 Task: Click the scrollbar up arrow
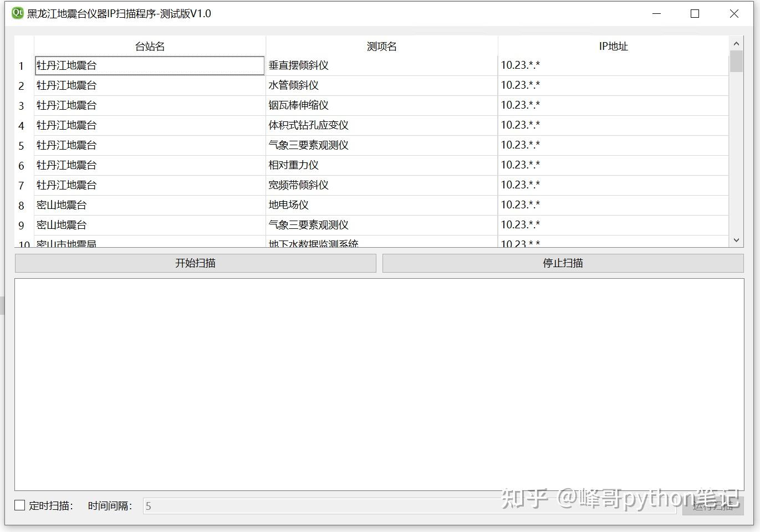(x=736, y=43)
